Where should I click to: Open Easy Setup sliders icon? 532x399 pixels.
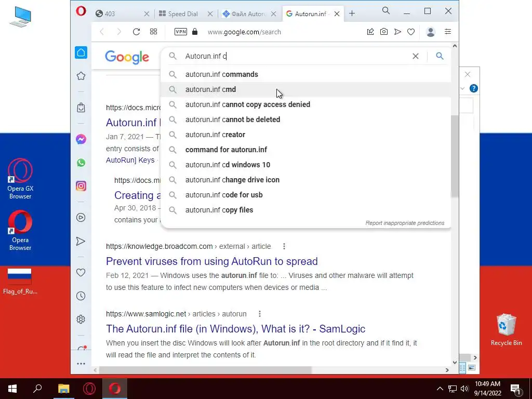[x=448, y=32]
